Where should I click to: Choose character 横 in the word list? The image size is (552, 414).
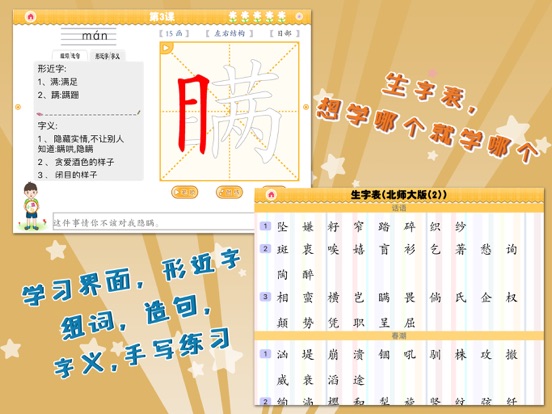point(333,297)
